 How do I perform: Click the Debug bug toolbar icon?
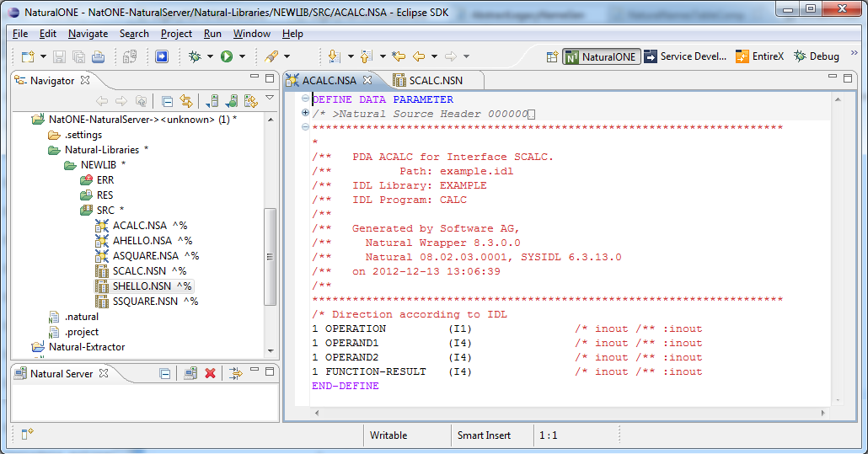195,56
